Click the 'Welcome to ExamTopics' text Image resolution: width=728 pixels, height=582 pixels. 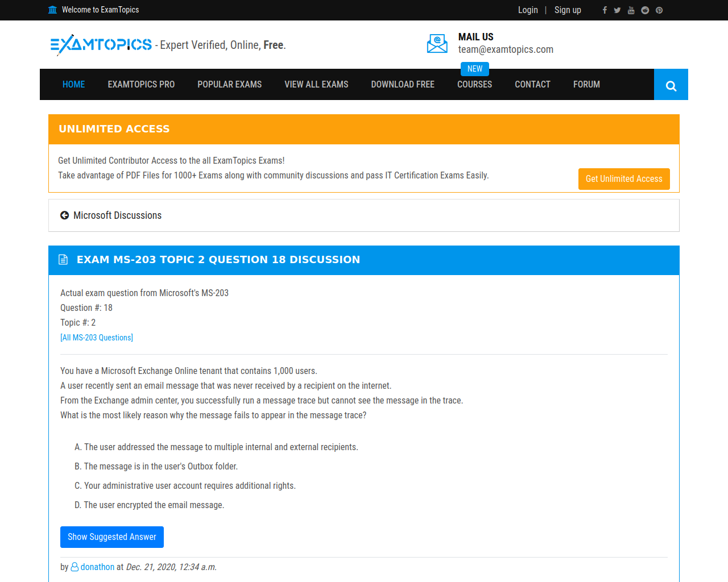click(x=100, y=10)
